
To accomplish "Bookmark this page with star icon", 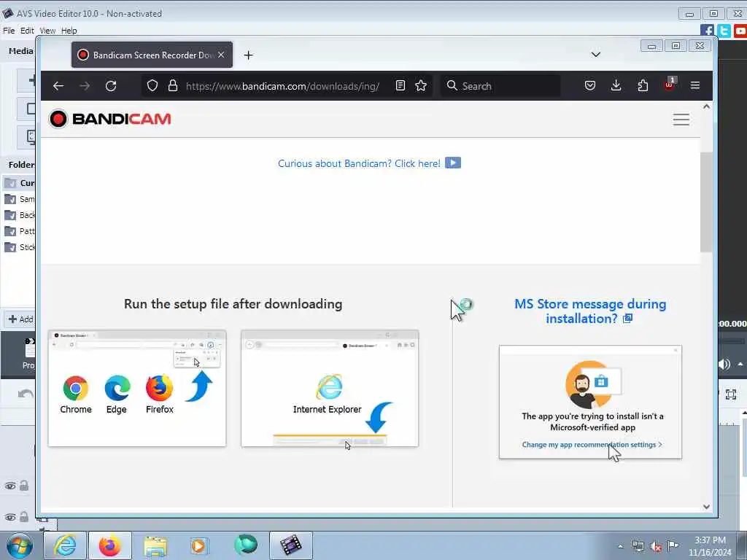I will (421, 86).
